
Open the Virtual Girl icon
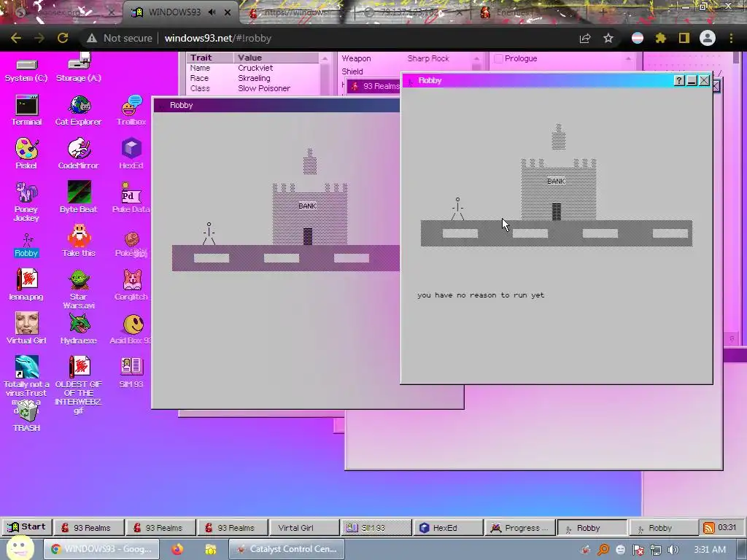coord(26,329)
